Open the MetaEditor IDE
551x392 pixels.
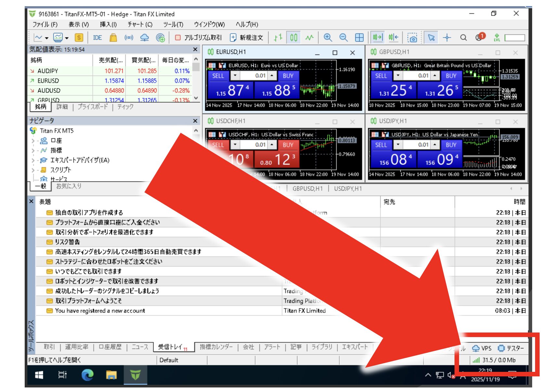97,38
